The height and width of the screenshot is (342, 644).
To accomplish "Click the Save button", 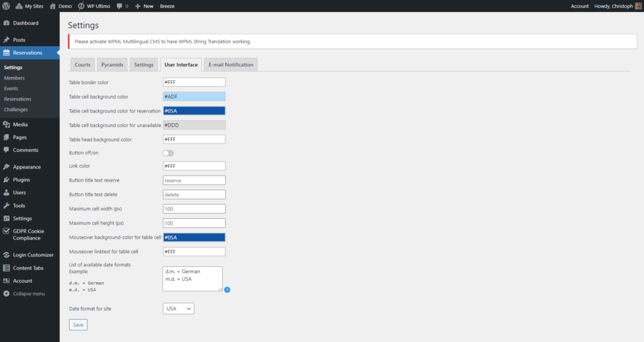I will tap(78, 325).
